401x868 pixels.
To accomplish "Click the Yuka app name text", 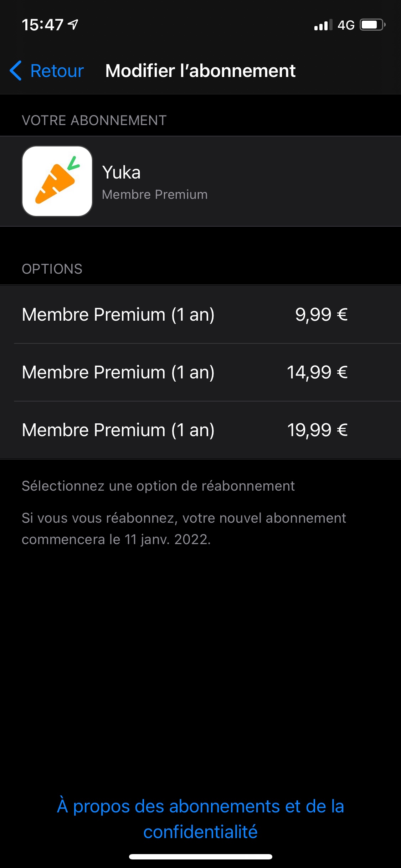I will point(121,172).
